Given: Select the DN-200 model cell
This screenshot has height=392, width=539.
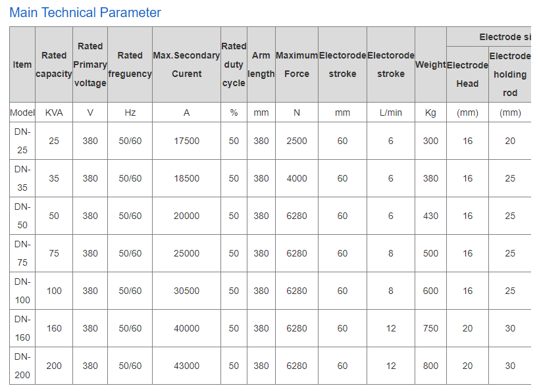Looking at the screenshot, I should [22, 366].
